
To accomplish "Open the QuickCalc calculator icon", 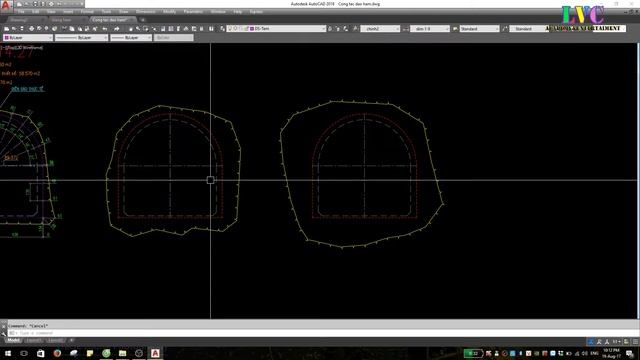I will tap(201, 29).
